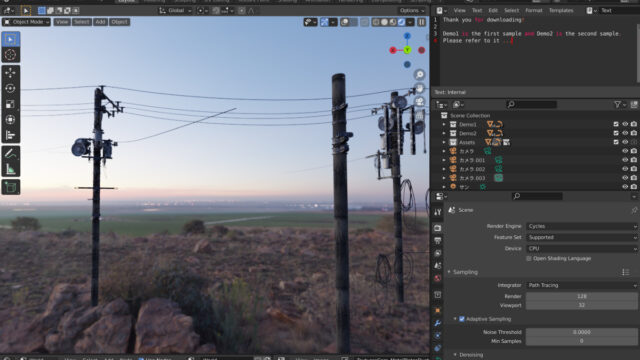
Task: Click the Viewport samples value field
Action: tap(581, 305)
